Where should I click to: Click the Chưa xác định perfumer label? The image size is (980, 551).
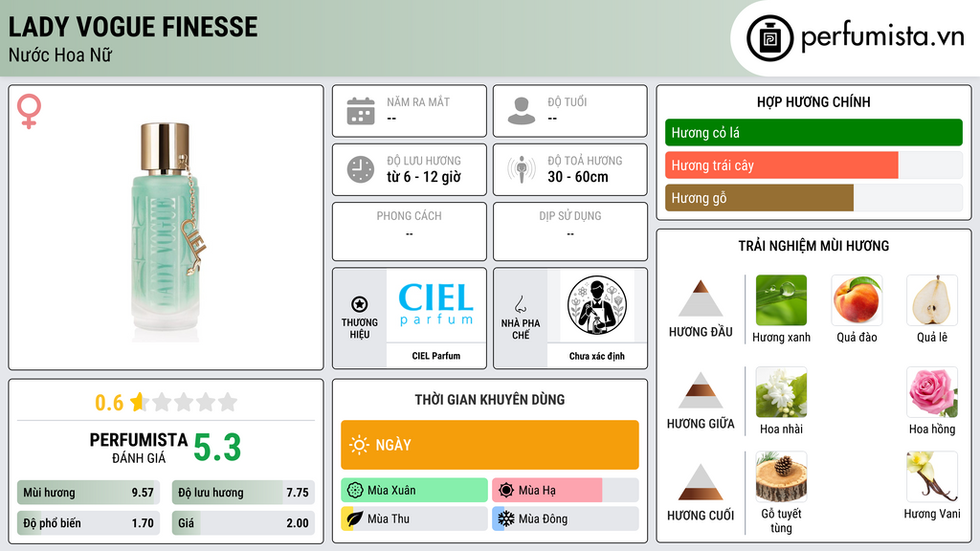(x=597, y=356)
